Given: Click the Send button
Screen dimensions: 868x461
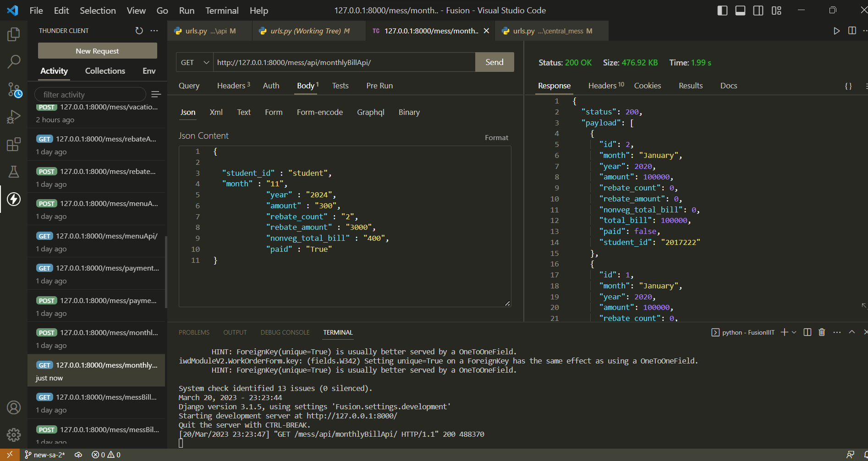Looking at the screenshot, I should 494,62.
